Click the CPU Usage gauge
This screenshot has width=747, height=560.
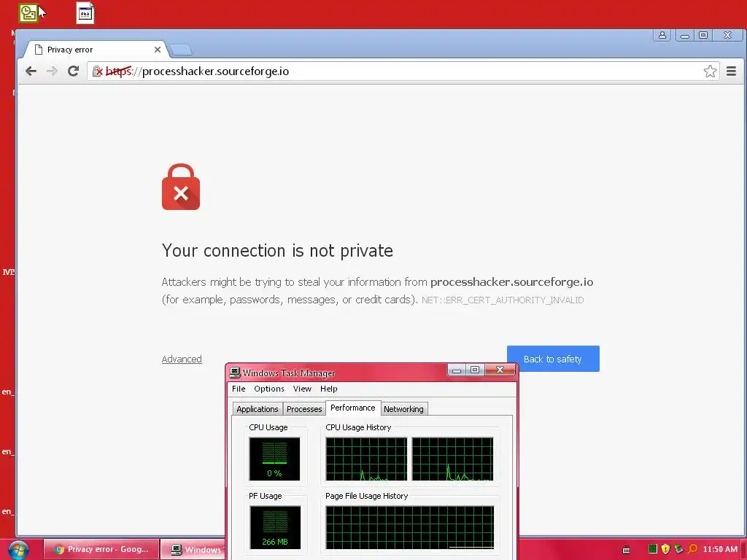274,459
